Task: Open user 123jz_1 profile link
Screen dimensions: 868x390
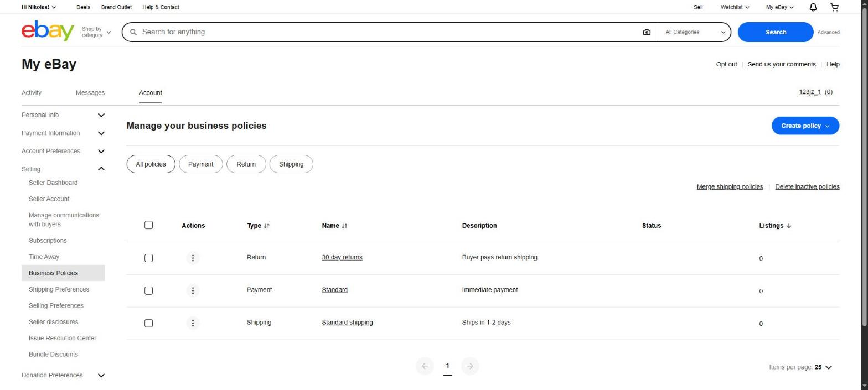Action: [809, 92]
